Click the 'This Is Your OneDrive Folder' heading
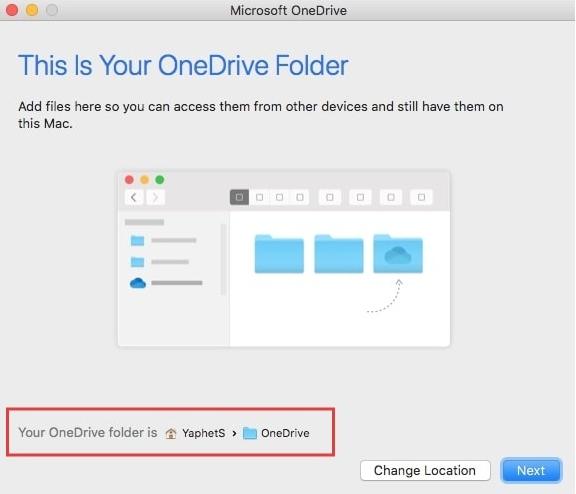 [x=183, y=65]
